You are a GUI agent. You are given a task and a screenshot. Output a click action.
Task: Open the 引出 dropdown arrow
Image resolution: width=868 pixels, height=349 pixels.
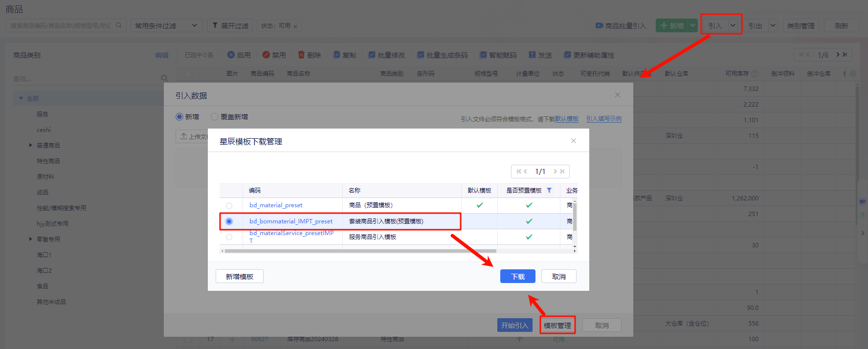pos(773,25)
